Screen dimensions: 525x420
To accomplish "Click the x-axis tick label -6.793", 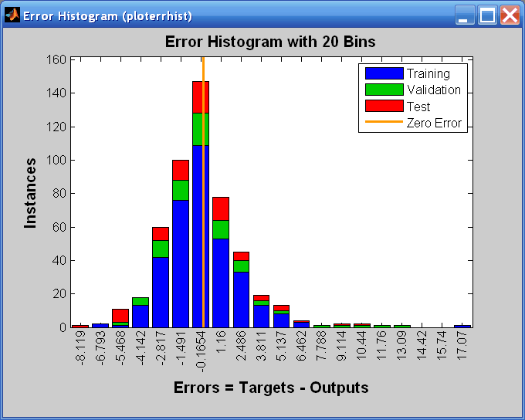I will 100,348.
